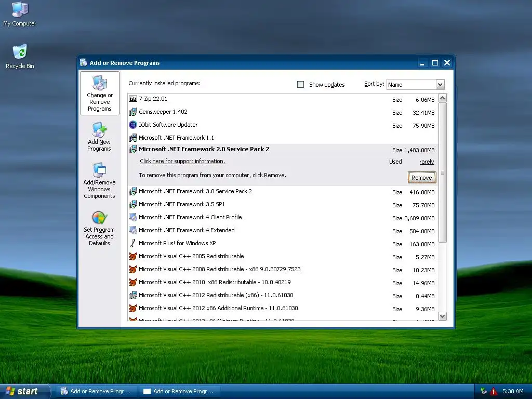This screenshot has height=399, width=532.
Task: Click the 1,483.00MB size value
Action: click(419, 150)
